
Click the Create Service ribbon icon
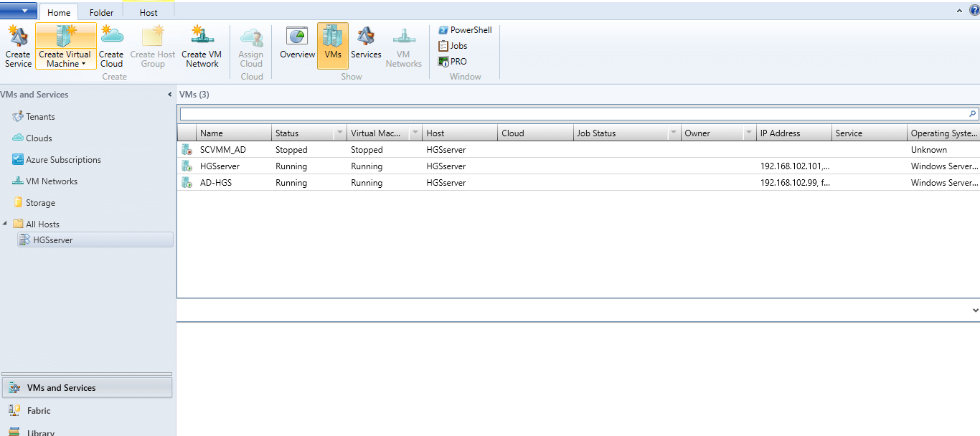18,47
